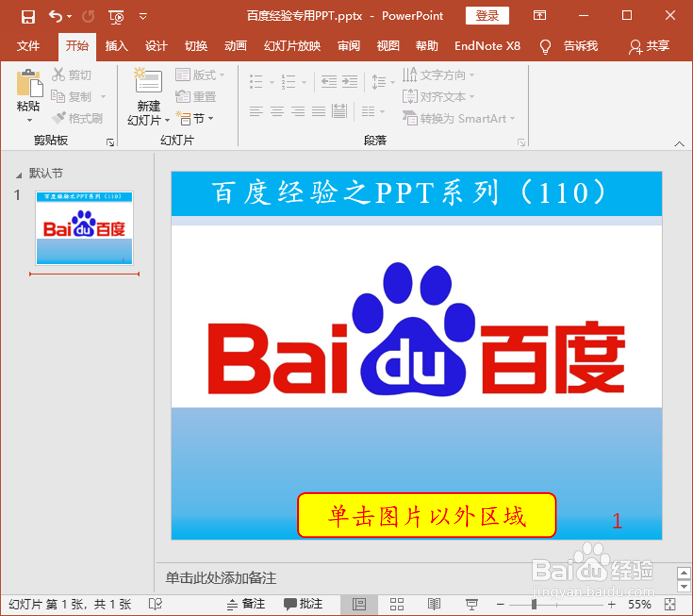
Task: Collapse the ribbon with chevron
Action: click(679, 144)
